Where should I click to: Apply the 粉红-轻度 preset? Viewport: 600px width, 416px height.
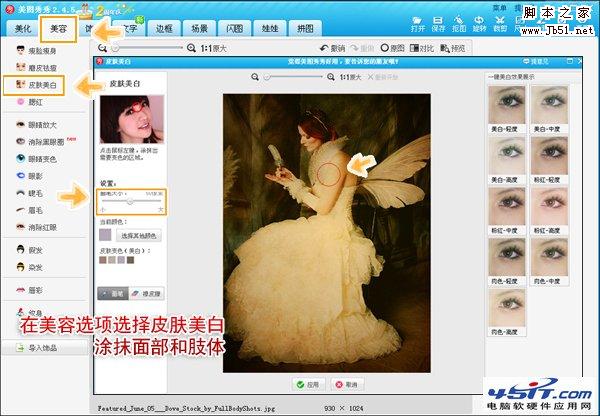(x=549, y=160)
